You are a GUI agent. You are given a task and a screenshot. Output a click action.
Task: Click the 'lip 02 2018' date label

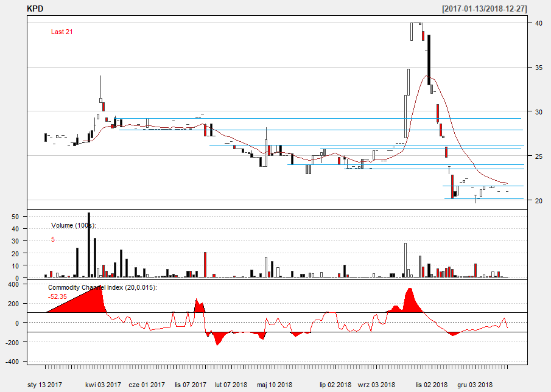(x=335, y=385)
